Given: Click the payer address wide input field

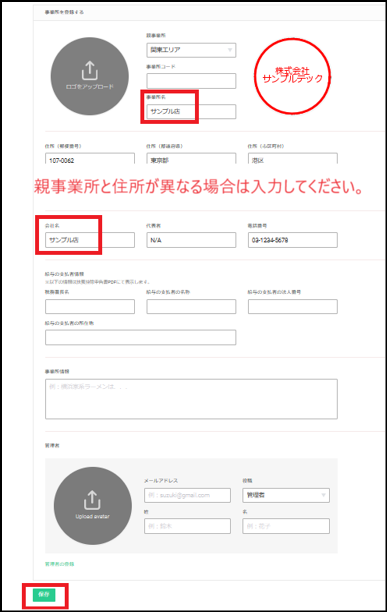Looking at the screenshot, I should tap(140, 337).
